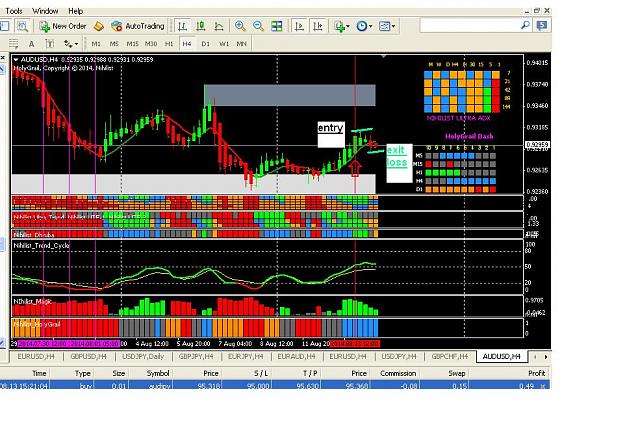Close the audjpy buy order row
The width and height of the screenshot is (625, 437).
(x=543, y=386)
